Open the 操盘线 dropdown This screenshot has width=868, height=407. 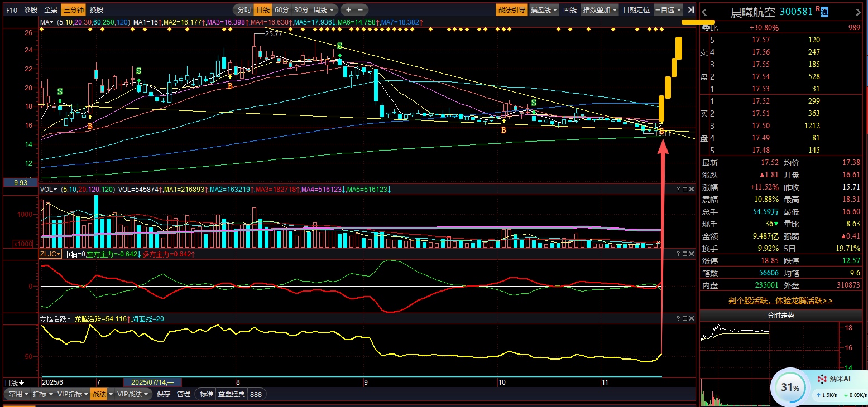(x=544, y=9)
